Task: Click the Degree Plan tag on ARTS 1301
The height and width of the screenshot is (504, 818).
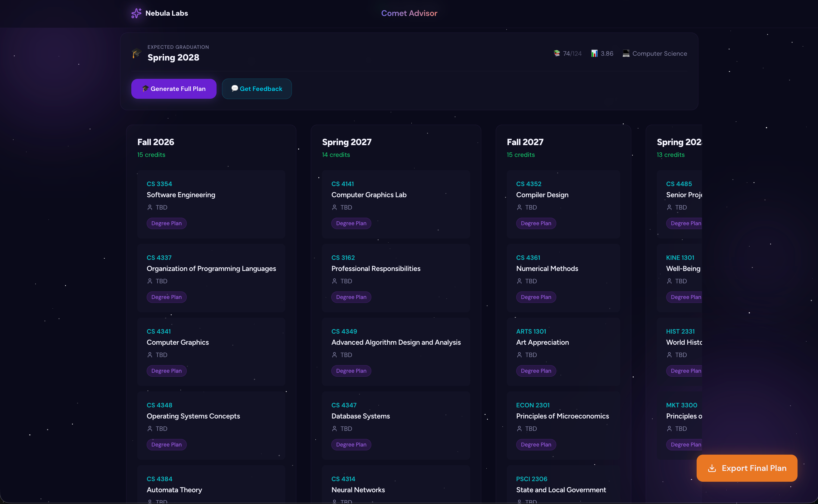Action: point(536,371)
